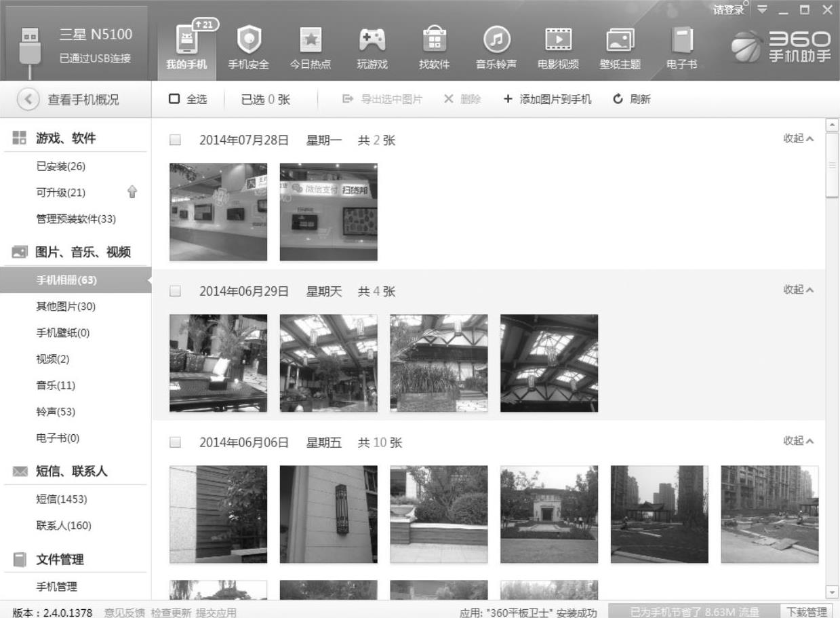The width and height of the screenshot is (840, 618).
Task: Open 电影视频 film icon
Action: tap(558, 41)
